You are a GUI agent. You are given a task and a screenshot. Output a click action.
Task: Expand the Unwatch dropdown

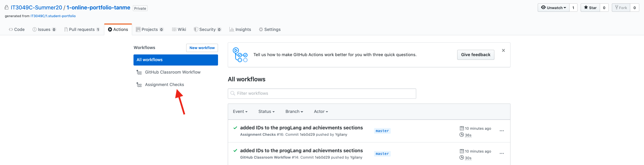pos(553,8)
